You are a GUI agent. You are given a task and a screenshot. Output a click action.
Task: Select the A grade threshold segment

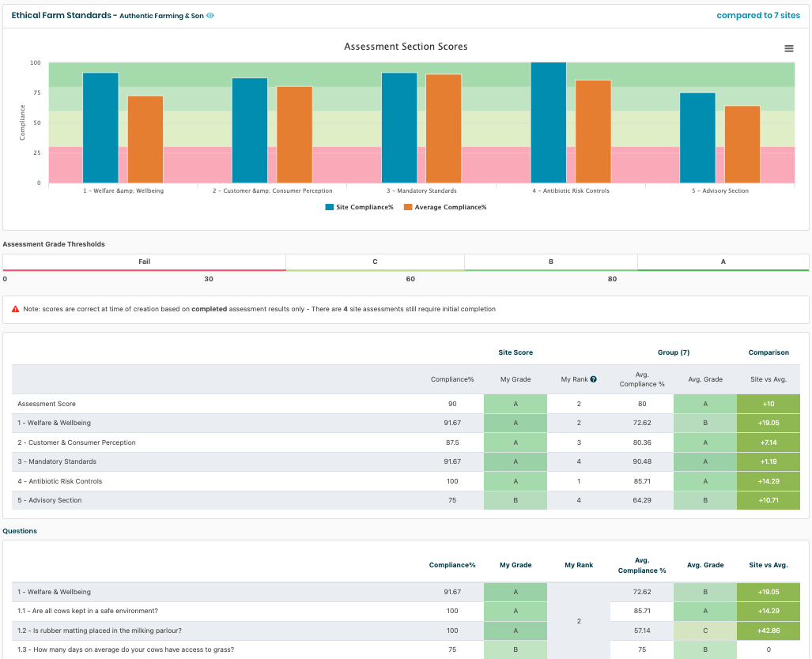click(x=723, y=262)
